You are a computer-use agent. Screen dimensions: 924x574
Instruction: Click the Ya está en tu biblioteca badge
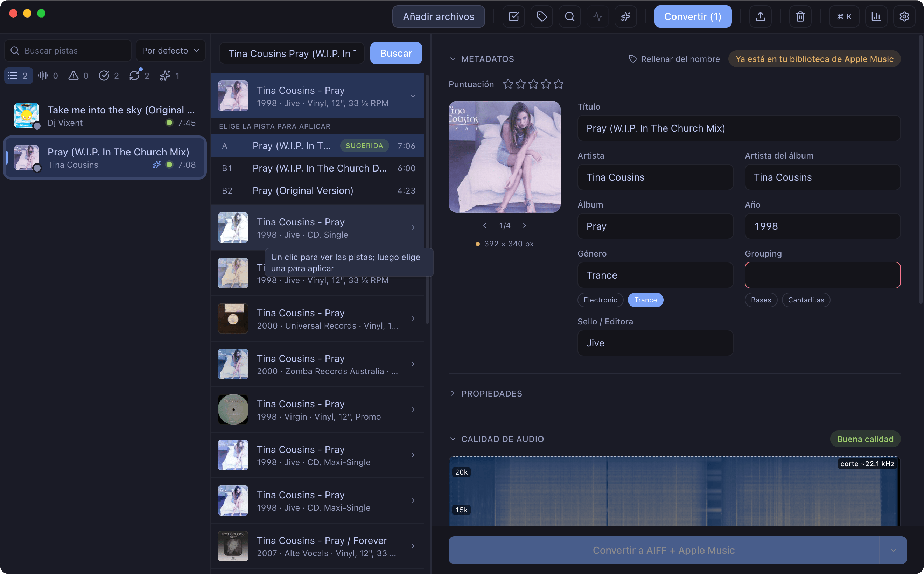(x=814, y=59)
